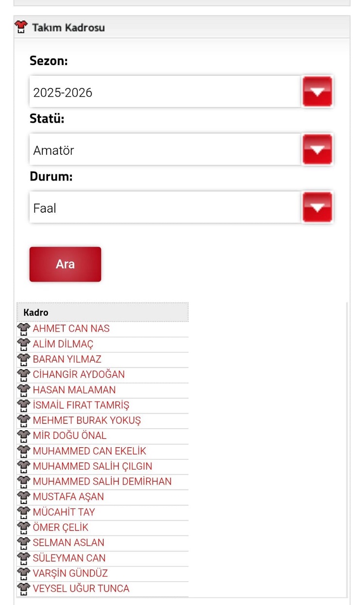
Task: Select player VEYSEL UĞUR TUNCA
Action: pos(81,589)
